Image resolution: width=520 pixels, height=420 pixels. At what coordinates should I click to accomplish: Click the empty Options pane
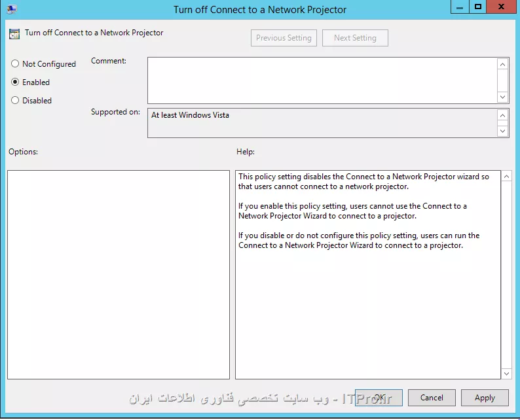(119, 275)
